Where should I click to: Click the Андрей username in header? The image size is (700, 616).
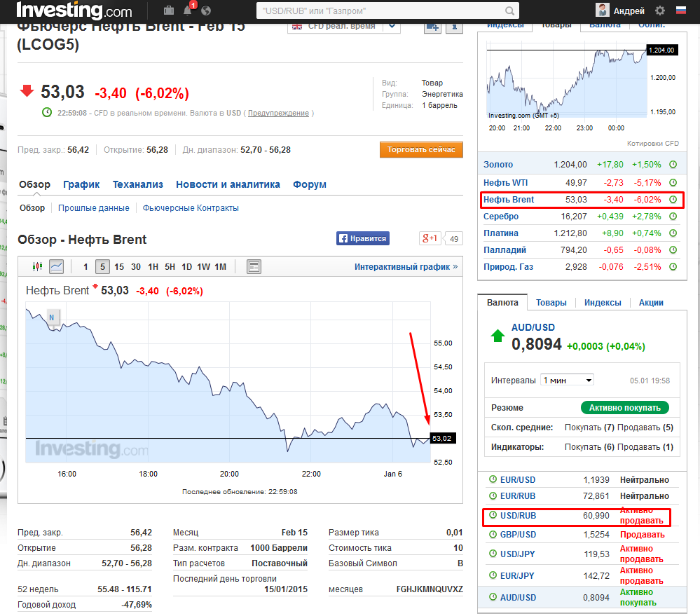pos(629,11)
